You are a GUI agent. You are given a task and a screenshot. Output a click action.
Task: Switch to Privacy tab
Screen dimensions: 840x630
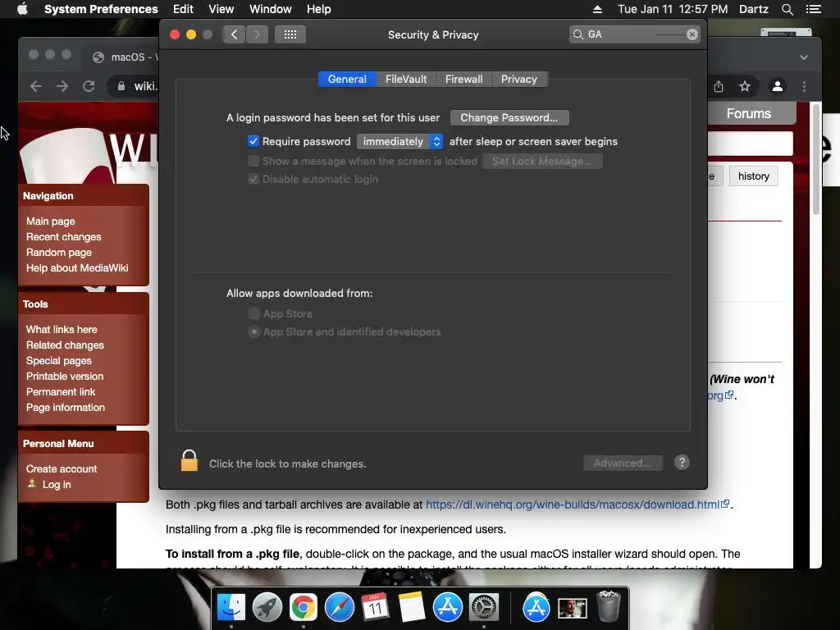[519, 80]
